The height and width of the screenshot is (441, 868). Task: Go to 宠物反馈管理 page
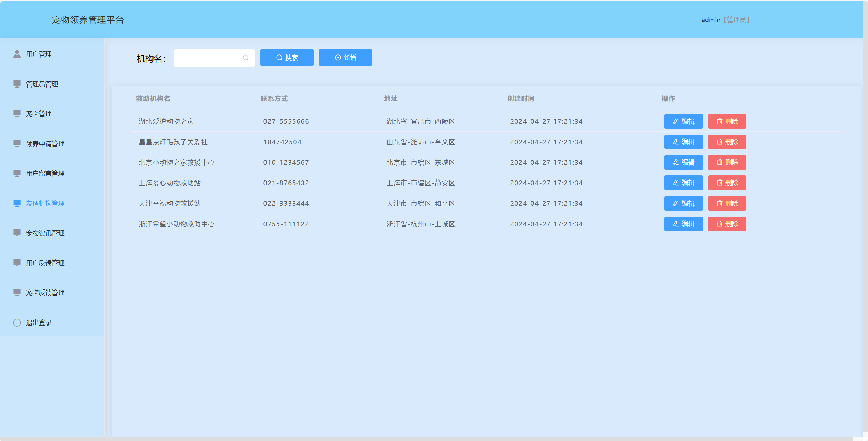45,293
